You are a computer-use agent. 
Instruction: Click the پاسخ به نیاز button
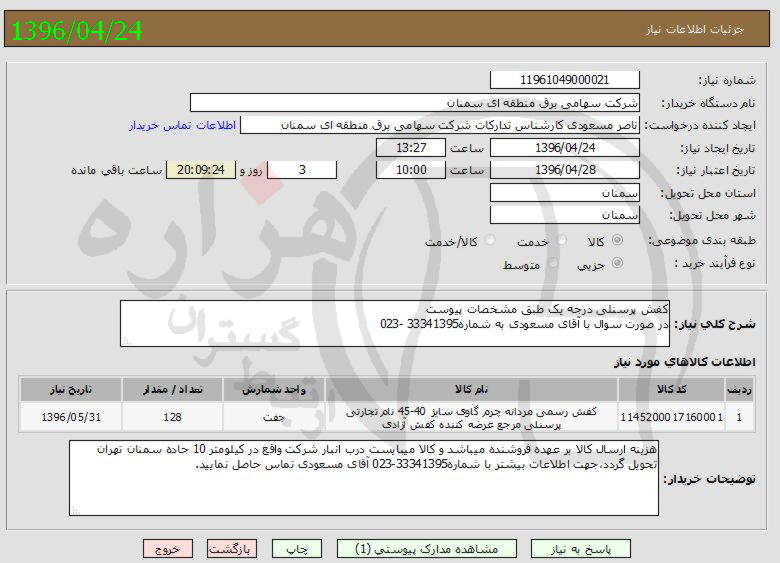coord(581,549)
